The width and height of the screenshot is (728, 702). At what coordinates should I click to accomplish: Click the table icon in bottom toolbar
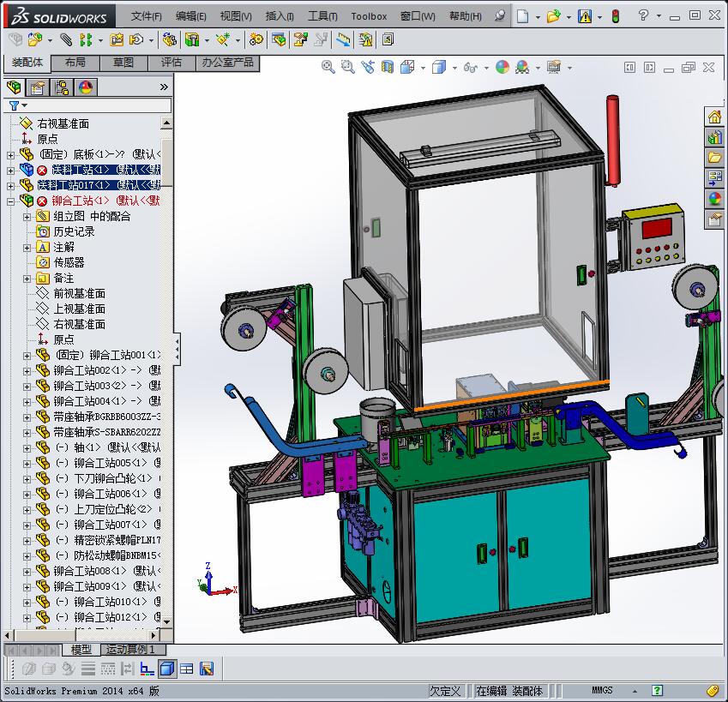pos(187,669)
